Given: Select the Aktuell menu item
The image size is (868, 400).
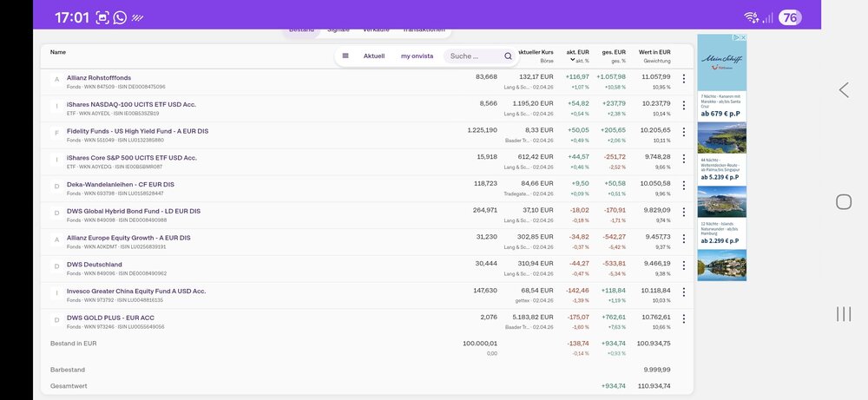Looking at the screenshot, I should [x=374, y=56].
